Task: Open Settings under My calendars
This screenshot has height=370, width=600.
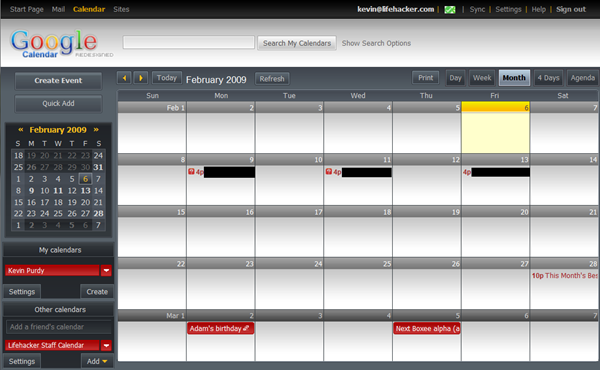Action: [x=22, y=292]
